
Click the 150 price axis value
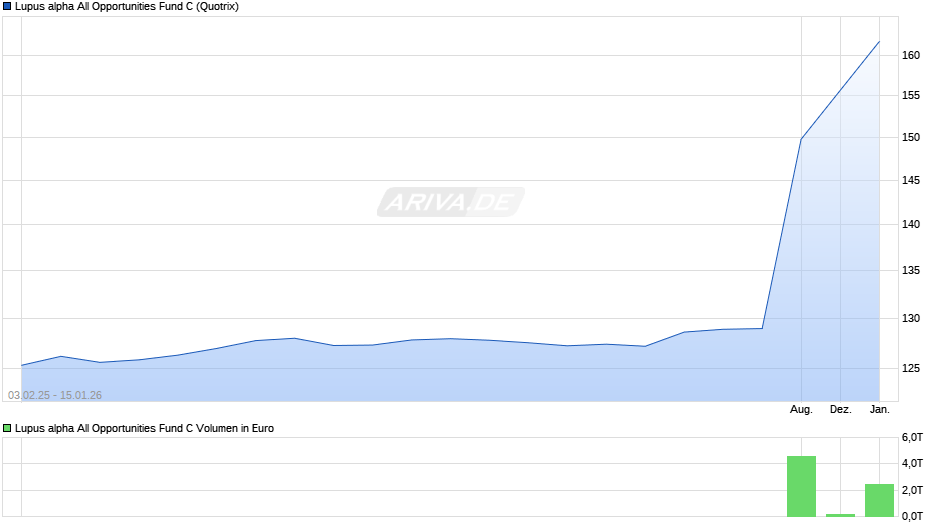pos(911,137)
